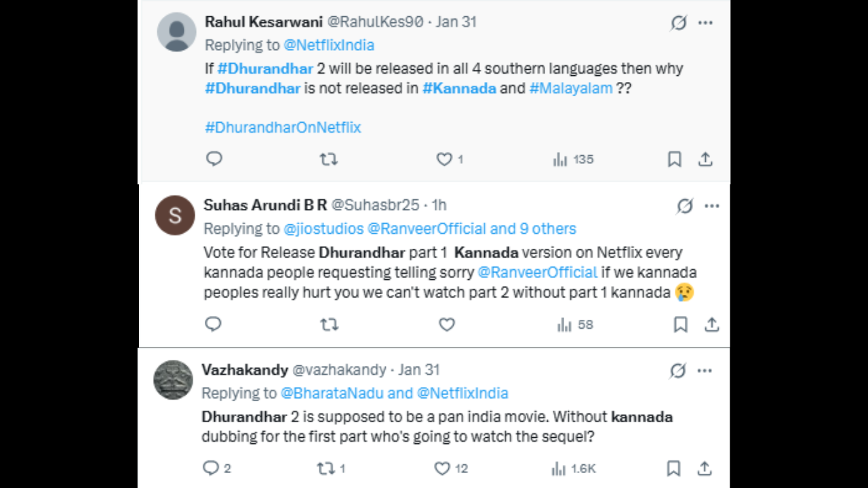Viewport: 868px width, 488px height.
Task: Share Vazhakandy's tweet
Action: [x=705, y=468]
